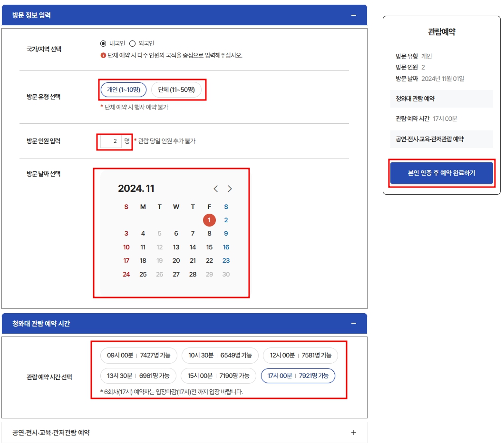Select November 20 on the calendar
This screenshot has width=504, height=446.
(176, 261)
